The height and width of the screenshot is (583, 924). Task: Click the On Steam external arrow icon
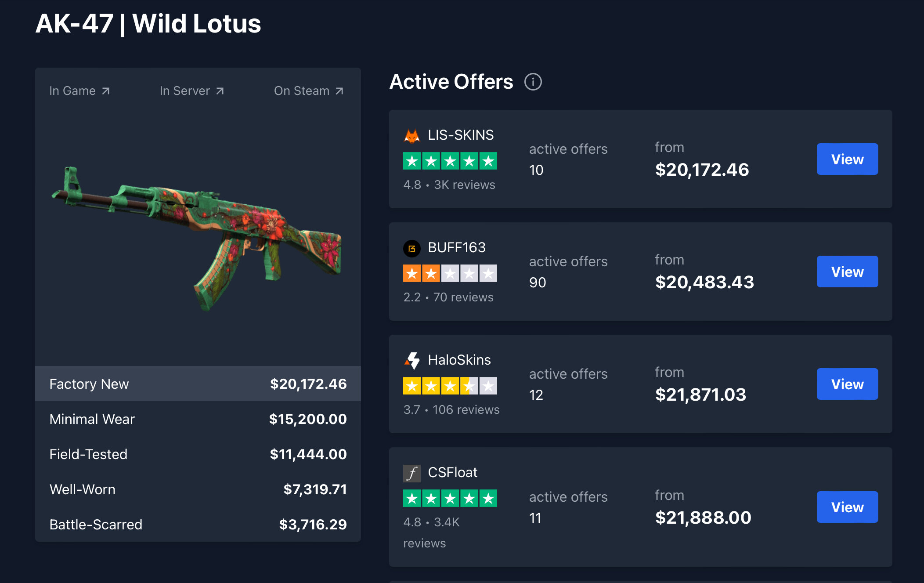coord(339,91)
